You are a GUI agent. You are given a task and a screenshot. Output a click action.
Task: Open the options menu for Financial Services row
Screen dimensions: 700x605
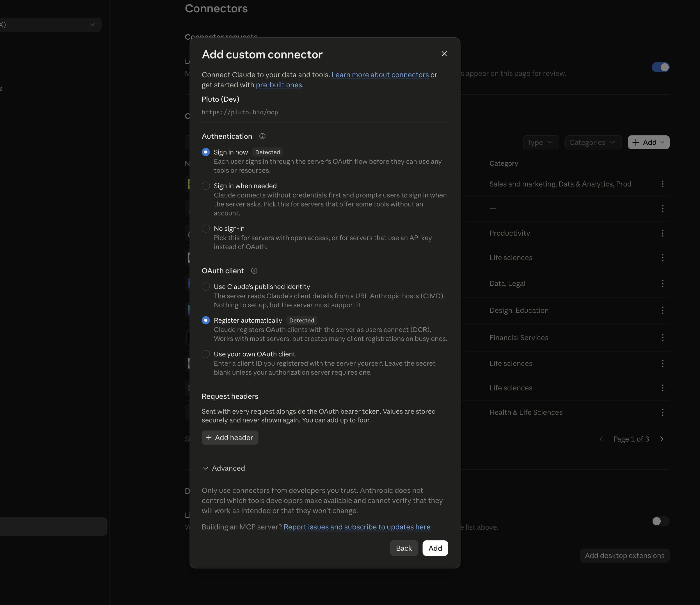pos(662,338)
